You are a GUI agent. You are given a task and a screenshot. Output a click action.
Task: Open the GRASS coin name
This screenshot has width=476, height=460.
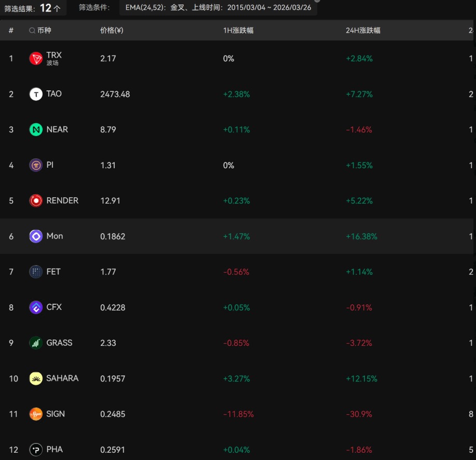pos(59,343)
